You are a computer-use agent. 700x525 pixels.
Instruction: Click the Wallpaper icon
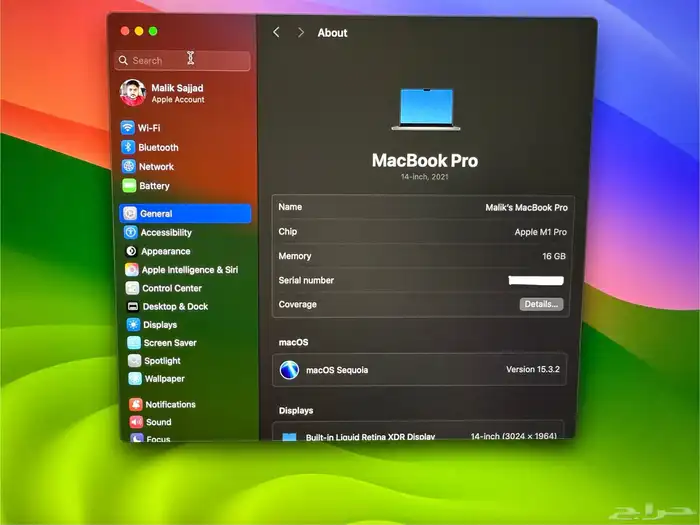pyautogui.click(x=135, y=379)
